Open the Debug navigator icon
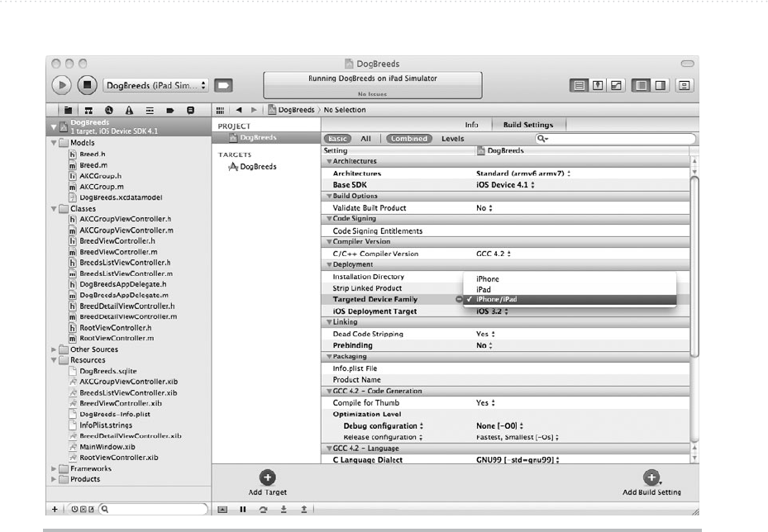Viewport: 768px width, 532px height. (x=150, y=110)
